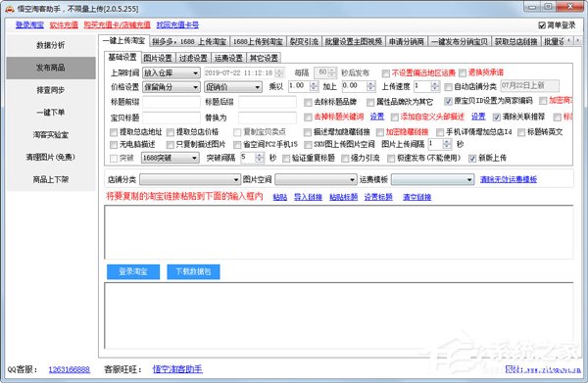Enable 标题转英文 checkbox
Viewport: 588px width, 383px height.
coord(521,132)
